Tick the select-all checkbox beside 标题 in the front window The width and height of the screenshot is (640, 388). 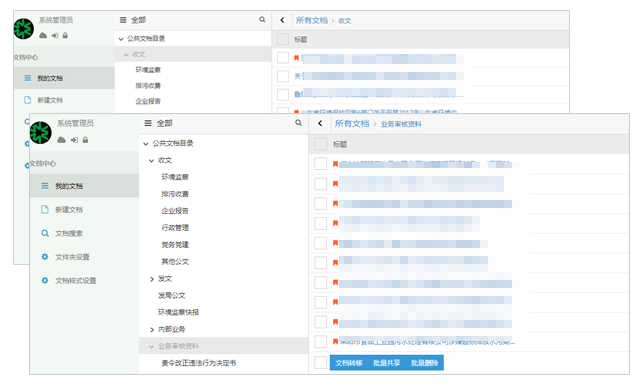tap(320, 144)
